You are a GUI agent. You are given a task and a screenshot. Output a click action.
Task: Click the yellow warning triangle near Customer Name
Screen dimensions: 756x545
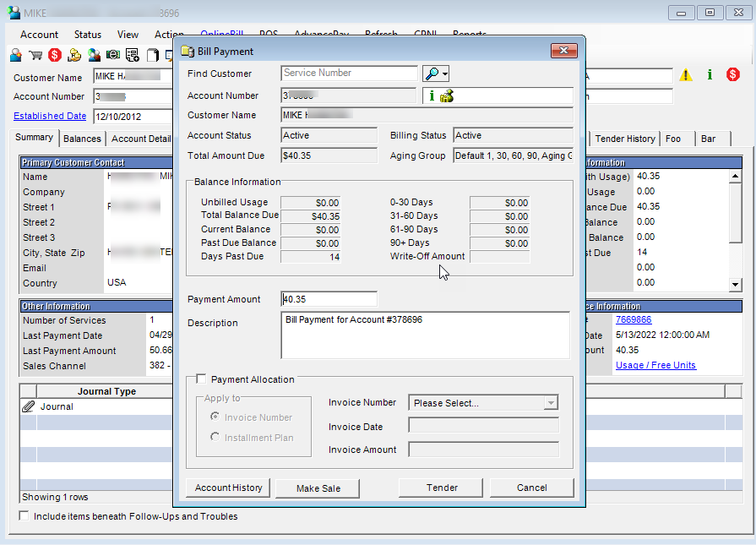click(686, 74)
